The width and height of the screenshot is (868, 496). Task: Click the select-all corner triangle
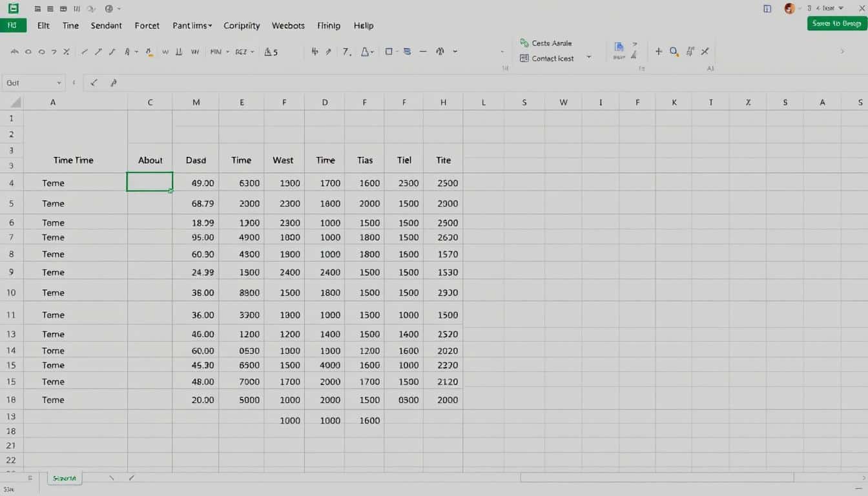tap(15, 102)
